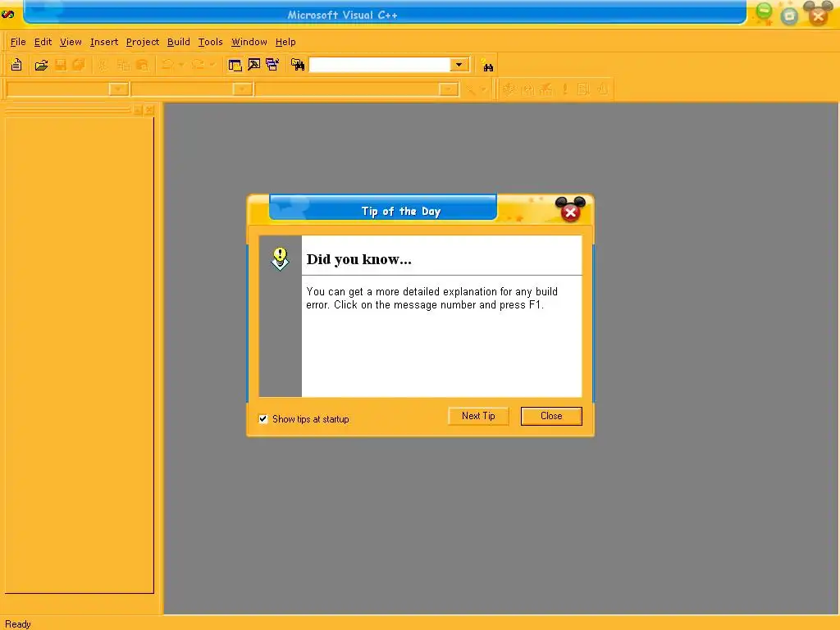Click the binoculars Search icon
840x630 pixels.
coord(487,66)
